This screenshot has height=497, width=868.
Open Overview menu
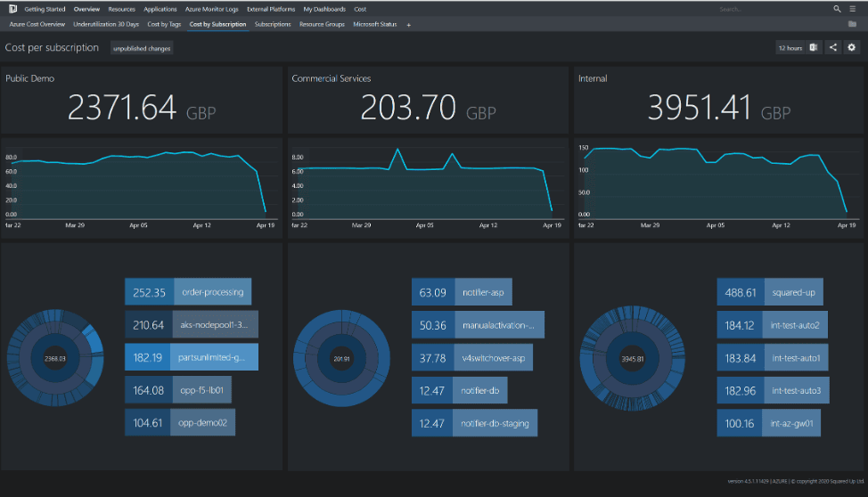(87, 9)
